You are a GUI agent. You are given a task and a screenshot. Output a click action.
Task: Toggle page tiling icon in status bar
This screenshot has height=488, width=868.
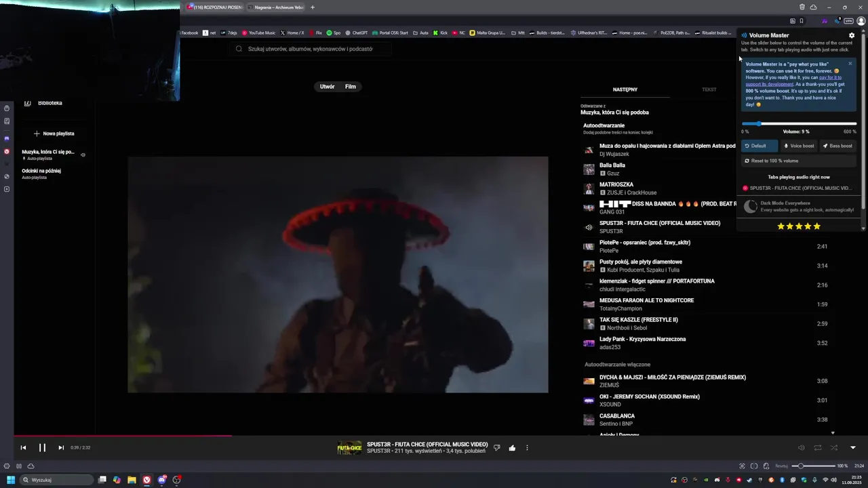[754, 466]
